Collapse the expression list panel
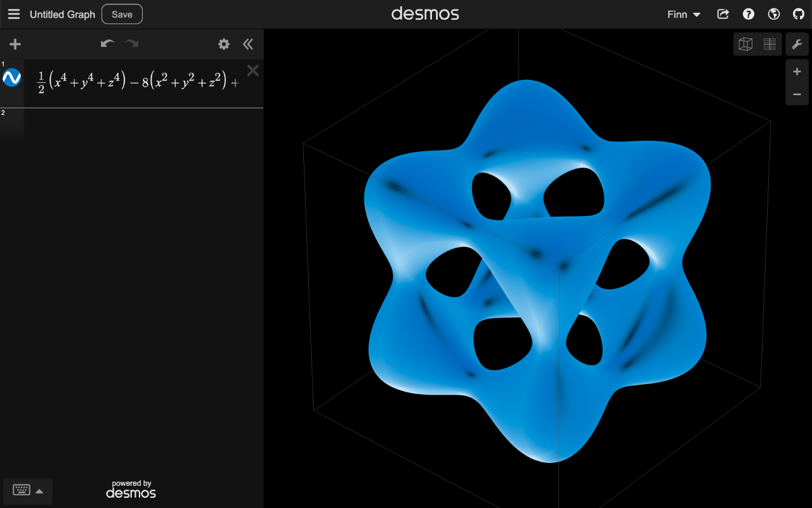 point(248,44)
